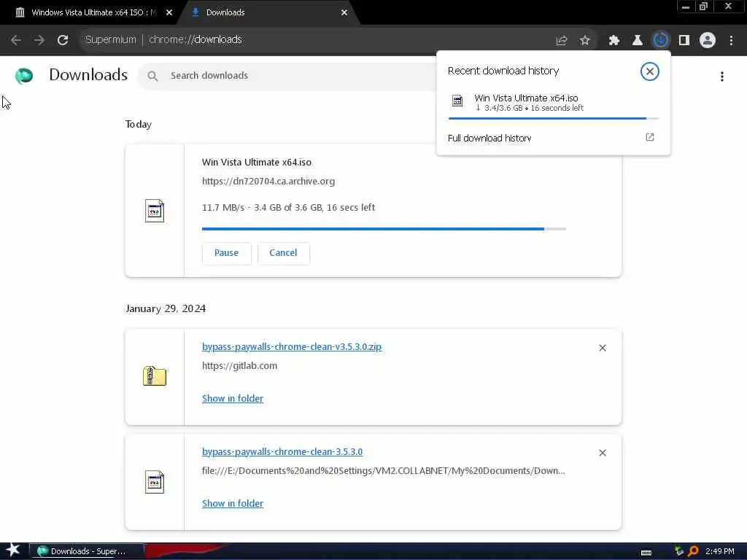Click the Today date heading
Image resolution: width=747 pixels, height=560 pixels.
pos(139,124)
